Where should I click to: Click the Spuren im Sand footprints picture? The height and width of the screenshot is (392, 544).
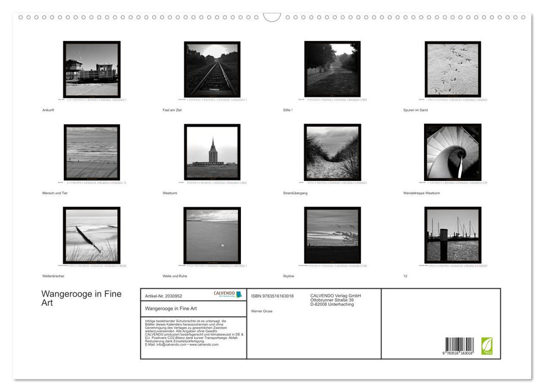(453, 69)
